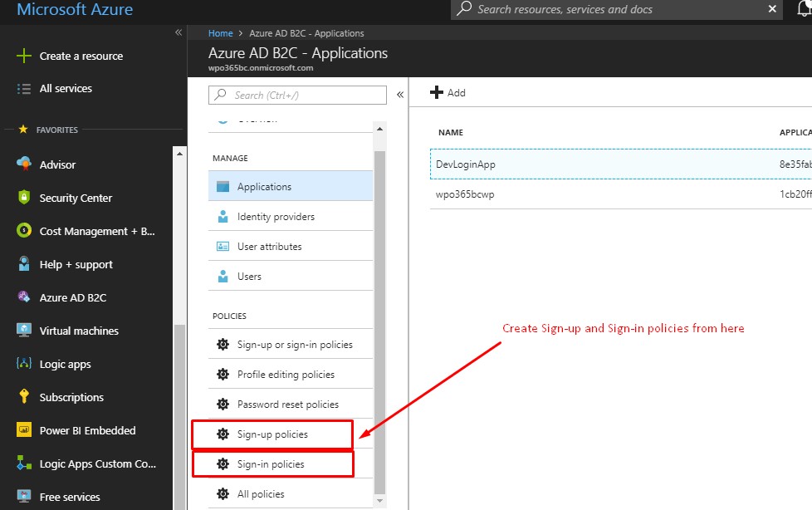Click the Virtual machines monitor icon
Screen dimensions: 812x510
(24, 330)
